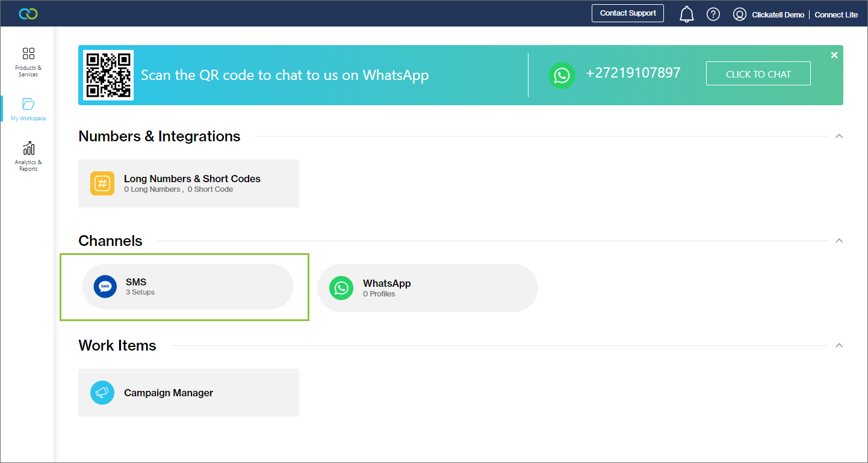The width and height of the screenshot is (868, 463).
Task: Click the Contact Support button
Action: [628, 13]
